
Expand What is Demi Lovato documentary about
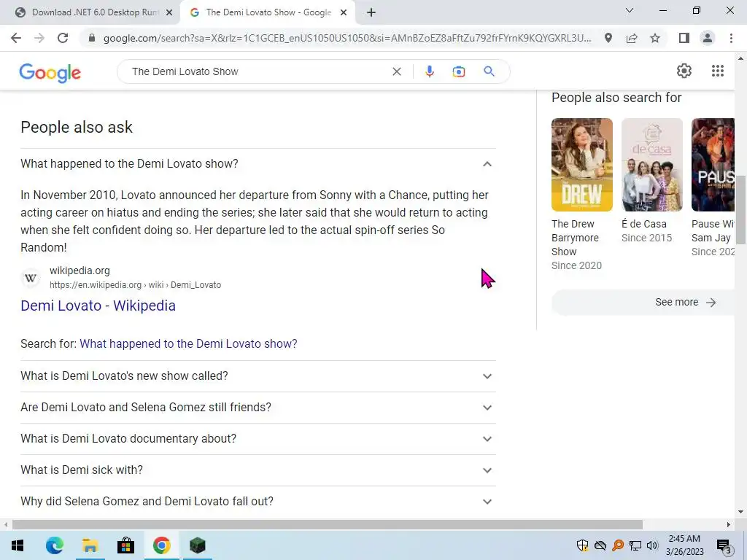[258, 439]
